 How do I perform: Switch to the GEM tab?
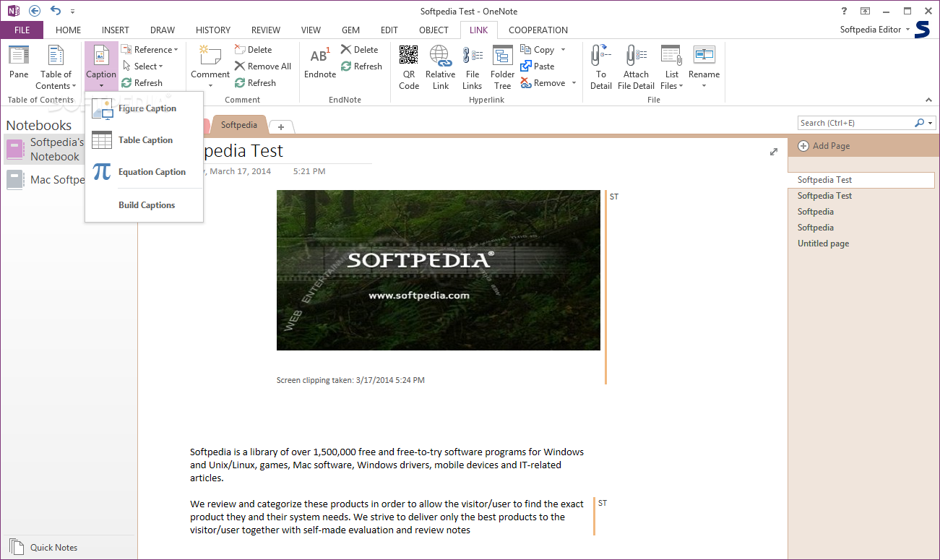(351, 30)
